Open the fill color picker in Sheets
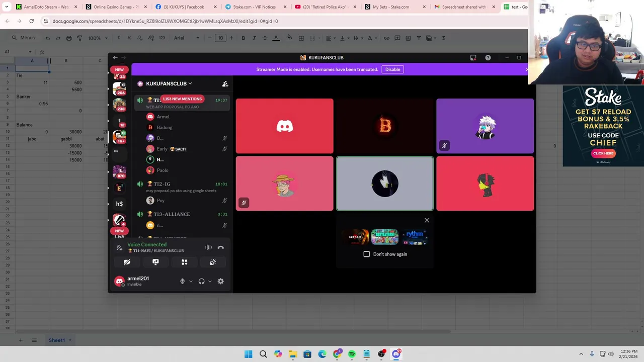Screen dimensions: 644x362 pos(289,38)
